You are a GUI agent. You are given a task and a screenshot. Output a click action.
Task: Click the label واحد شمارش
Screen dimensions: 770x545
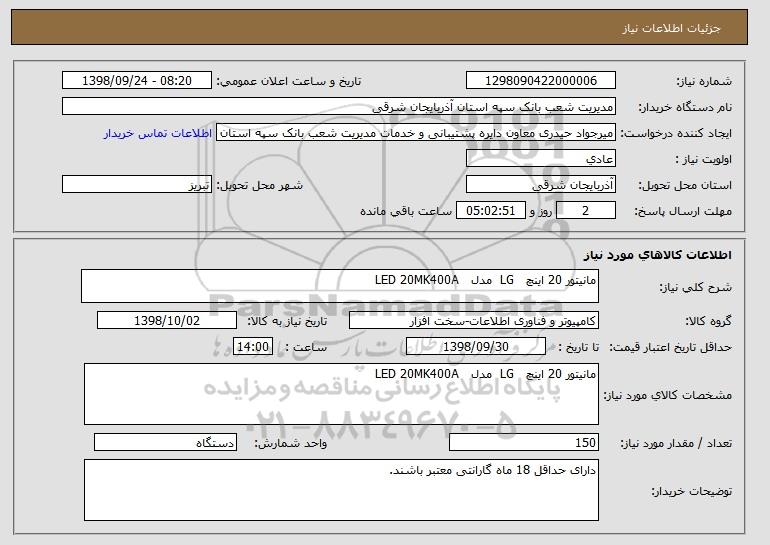point(290,443)
